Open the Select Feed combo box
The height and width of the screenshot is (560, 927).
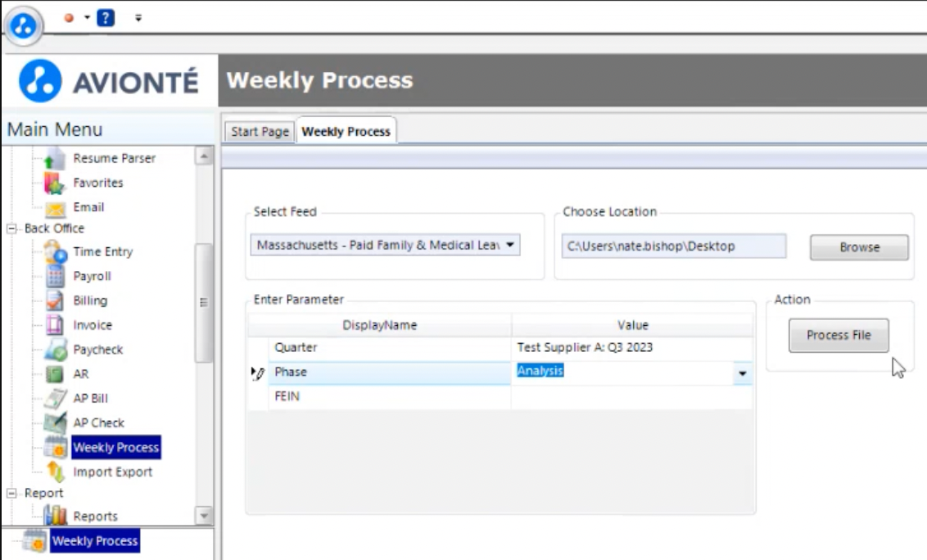click(385, 245)
